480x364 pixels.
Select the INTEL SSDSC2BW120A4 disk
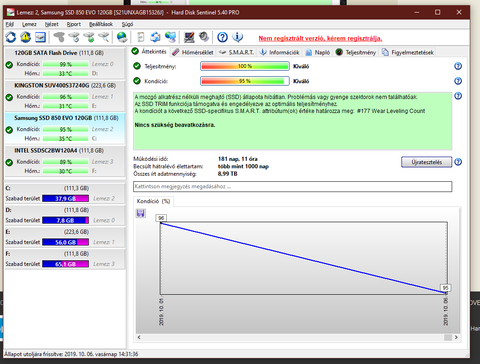(x=65, y=161)
